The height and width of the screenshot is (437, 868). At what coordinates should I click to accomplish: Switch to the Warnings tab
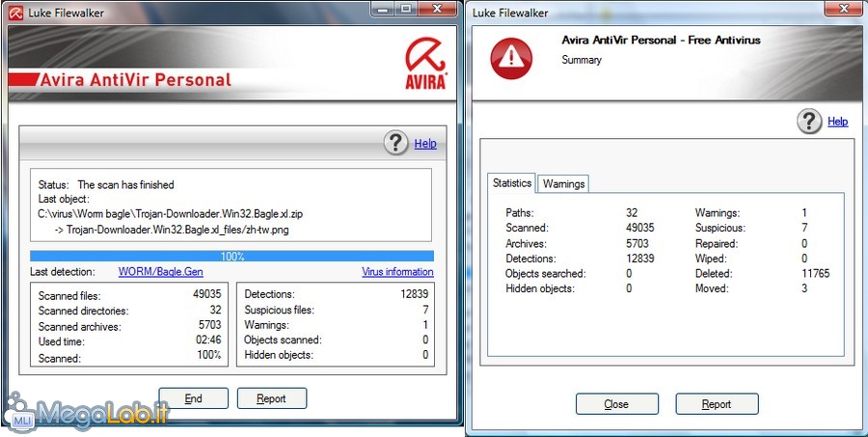coord(563,184)
